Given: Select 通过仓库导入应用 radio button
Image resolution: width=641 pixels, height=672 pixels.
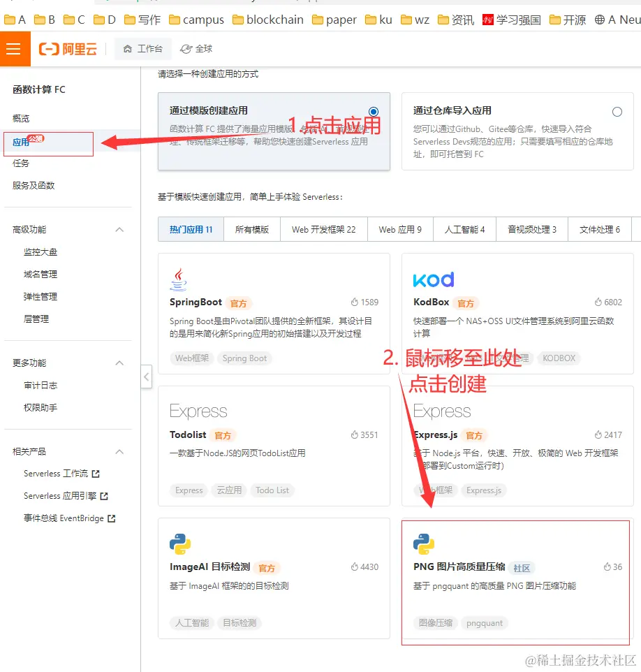Looking at the screenshot, I should 617,112.
